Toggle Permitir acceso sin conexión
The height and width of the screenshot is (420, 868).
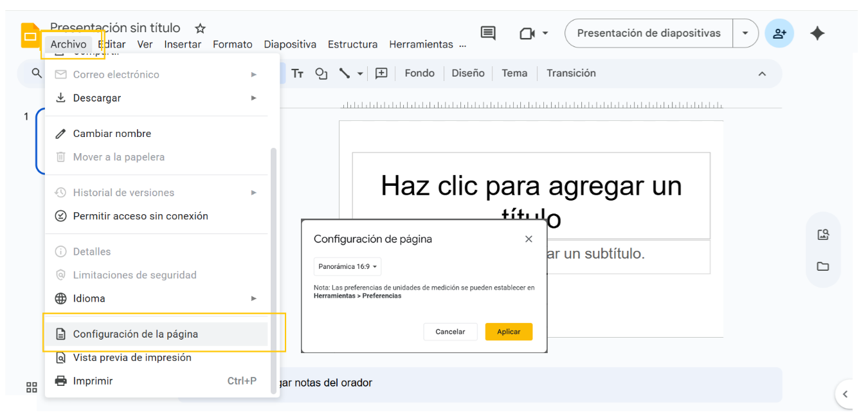click(141, 216)
